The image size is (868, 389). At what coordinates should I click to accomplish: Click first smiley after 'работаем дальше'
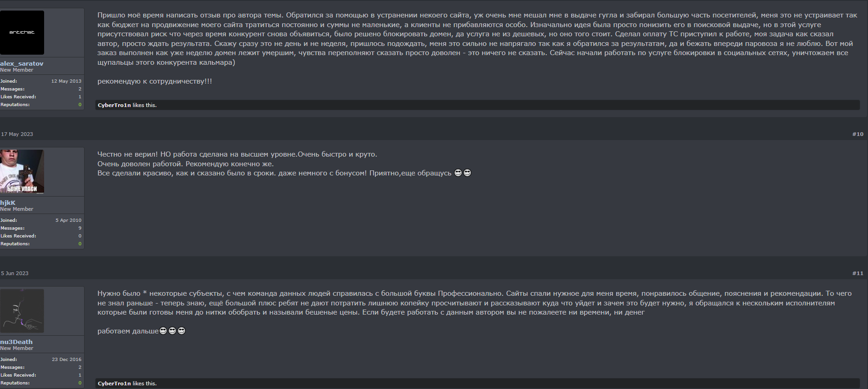(x=163, y=331)
